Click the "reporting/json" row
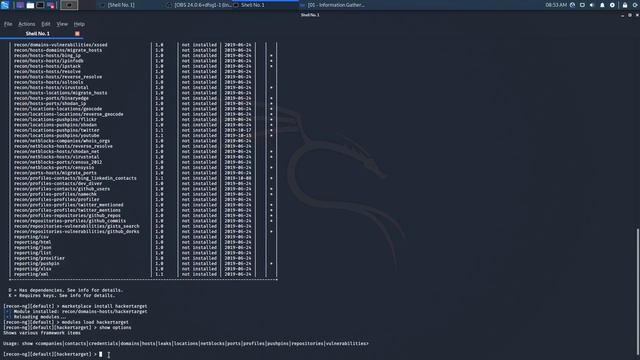This screenshot has height=360, width=640. pyautogui.click(x=143, y=247)
